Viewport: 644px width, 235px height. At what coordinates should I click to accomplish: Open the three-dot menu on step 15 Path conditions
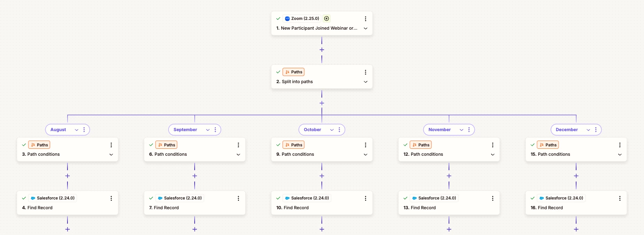(620, 145)
